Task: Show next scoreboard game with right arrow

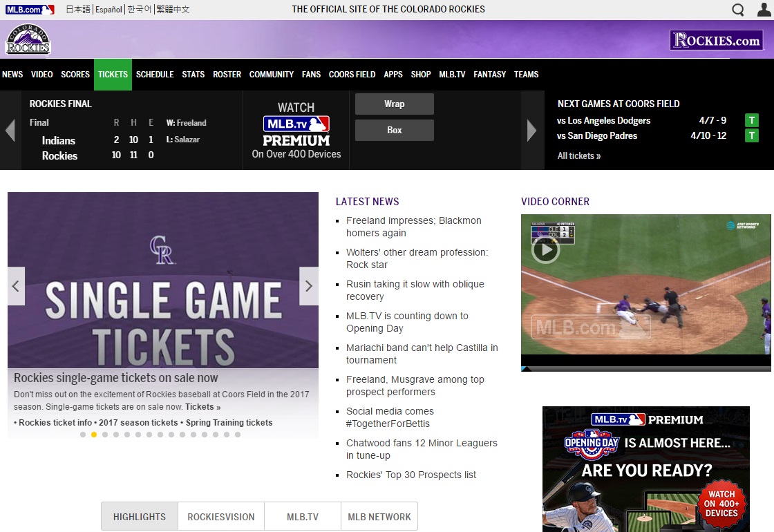Action: 531,131
